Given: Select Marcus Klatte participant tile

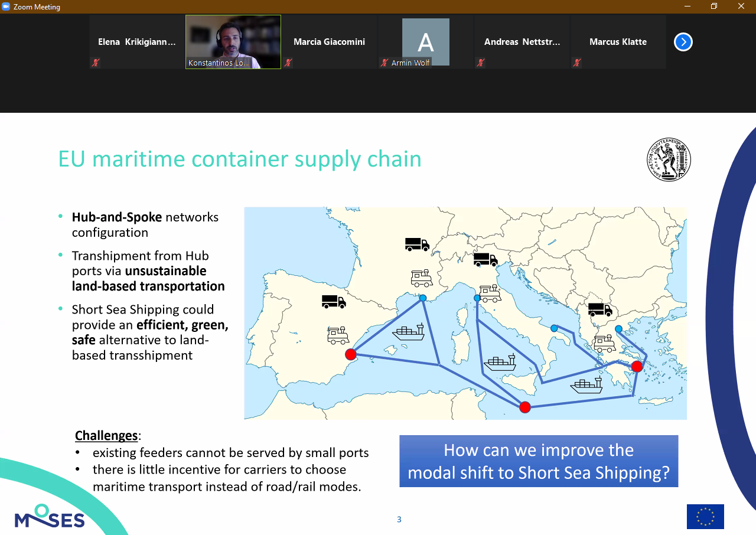Looking at the screenshot, I should pos(618,42).
